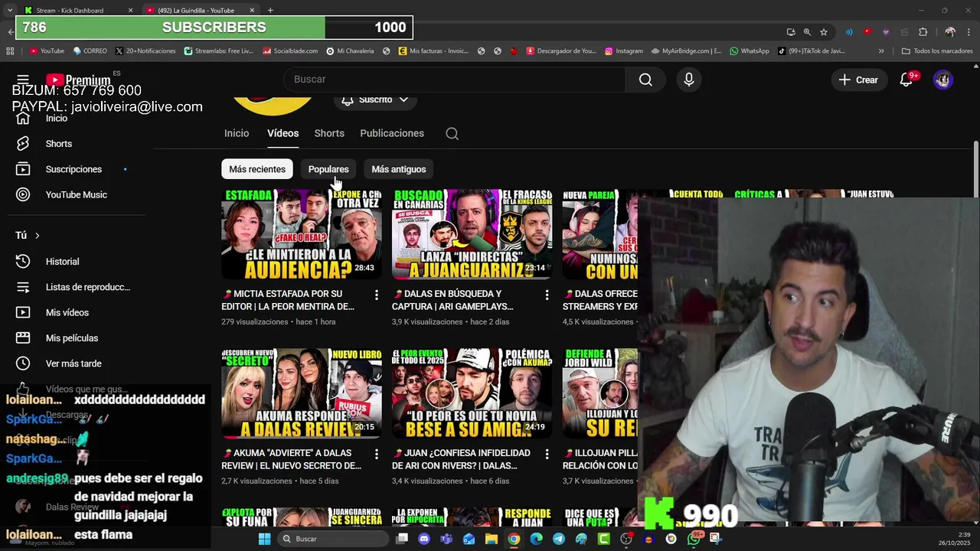
Task: Expand the Tú section chevron
Action: pos(37,236)
